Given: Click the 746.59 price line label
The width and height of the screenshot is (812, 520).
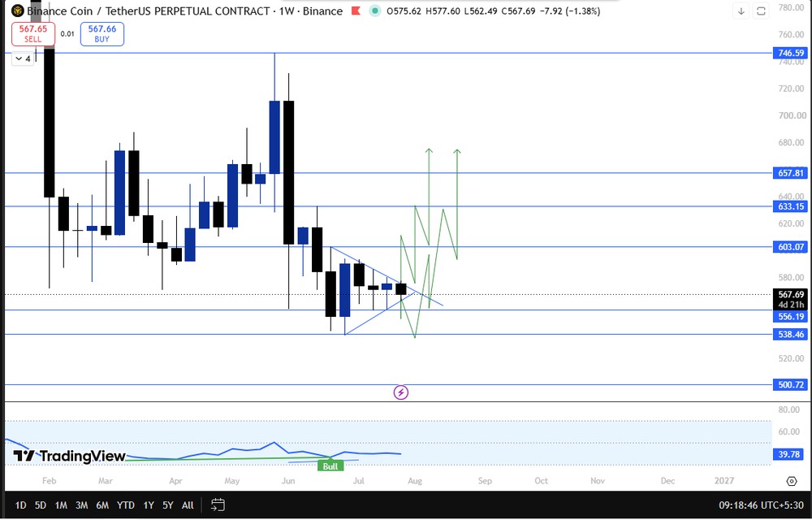Looking at the screenshot, I should 791,53.
